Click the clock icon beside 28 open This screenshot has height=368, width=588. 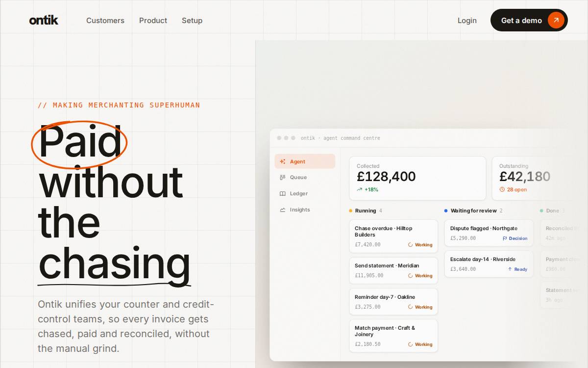click(502, 189)
